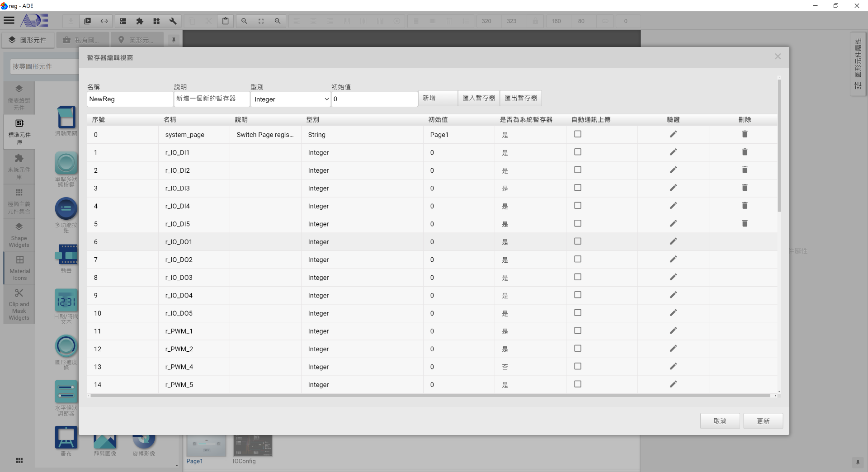Switch to the 圖形元件 tab

click(28, 40)
